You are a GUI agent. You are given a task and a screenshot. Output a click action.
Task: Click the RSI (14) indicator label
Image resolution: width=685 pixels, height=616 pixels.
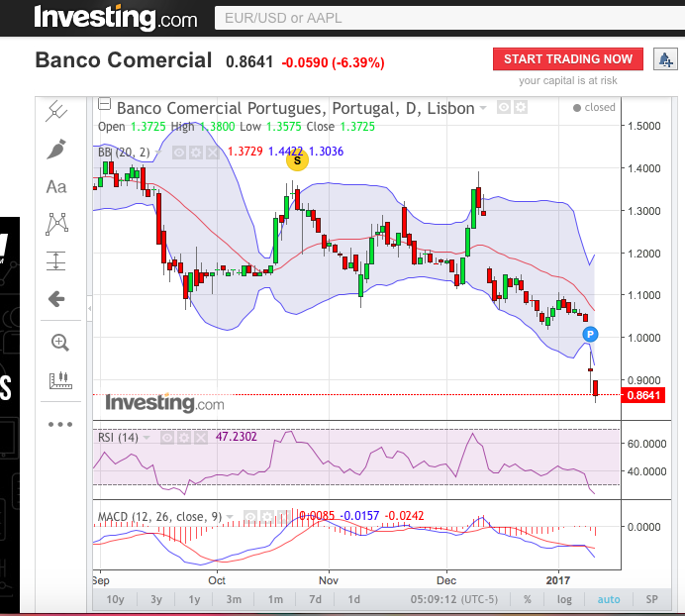coord(118,438)
